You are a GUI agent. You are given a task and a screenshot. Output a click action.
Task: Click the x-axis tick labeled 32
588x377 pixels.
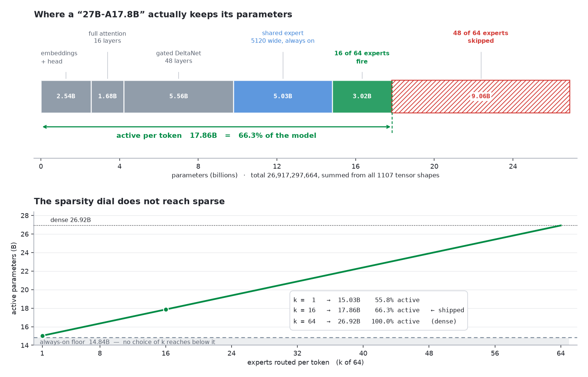pyautogui.click(x=297, y=353)
